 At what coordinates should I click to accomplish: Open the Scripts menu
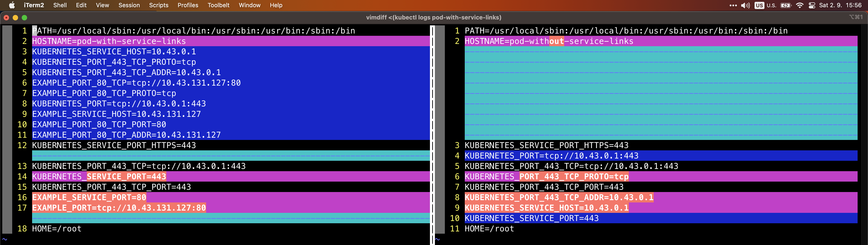pos(159,5)
